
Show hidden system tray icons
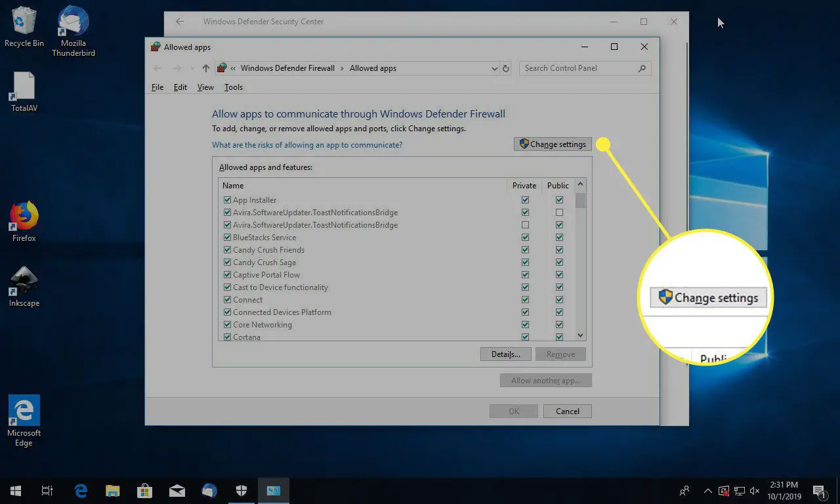pyautogui.click(x=707, y=490)
